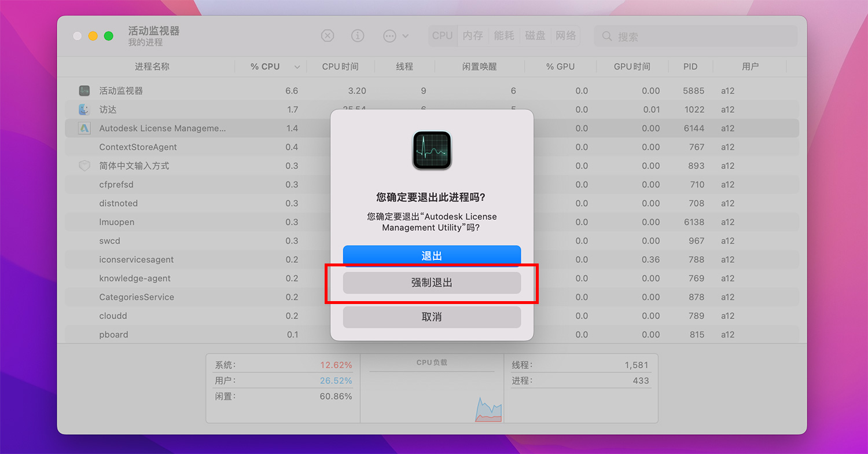Screen dimensions: 868x454
Task: Click the CPU 负载 graph
Action: click(432, 389)
